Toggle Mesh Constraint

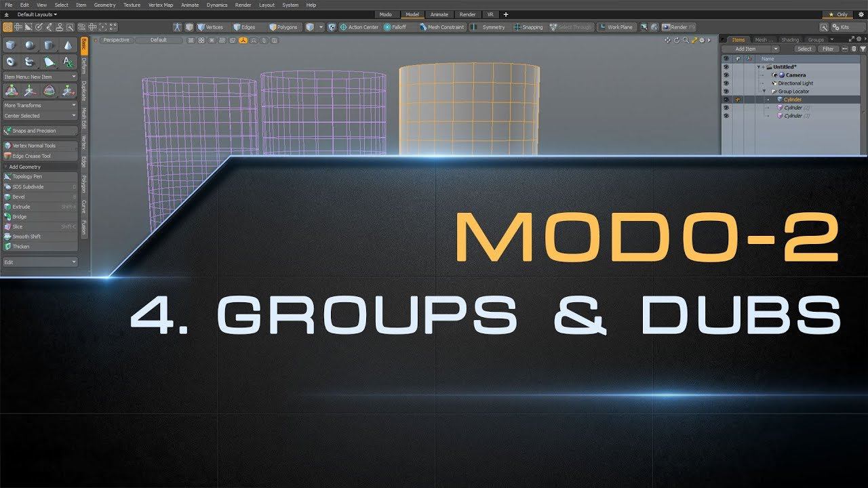click(x=441, y=27)
